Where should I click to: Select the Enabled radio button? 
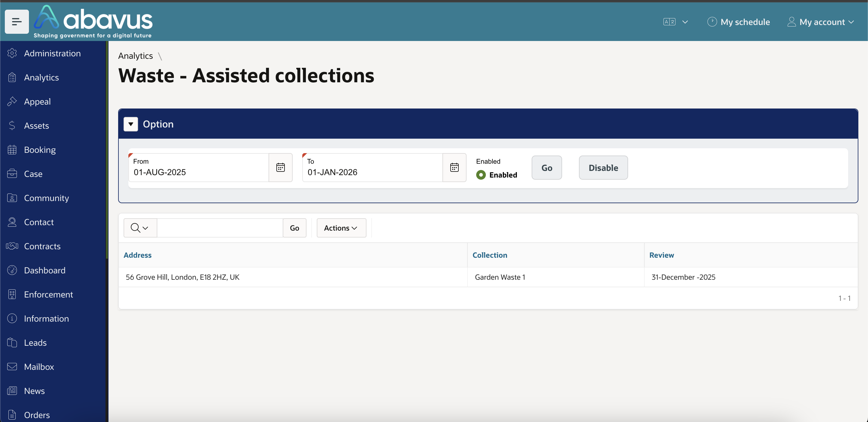tap(481, 175)
